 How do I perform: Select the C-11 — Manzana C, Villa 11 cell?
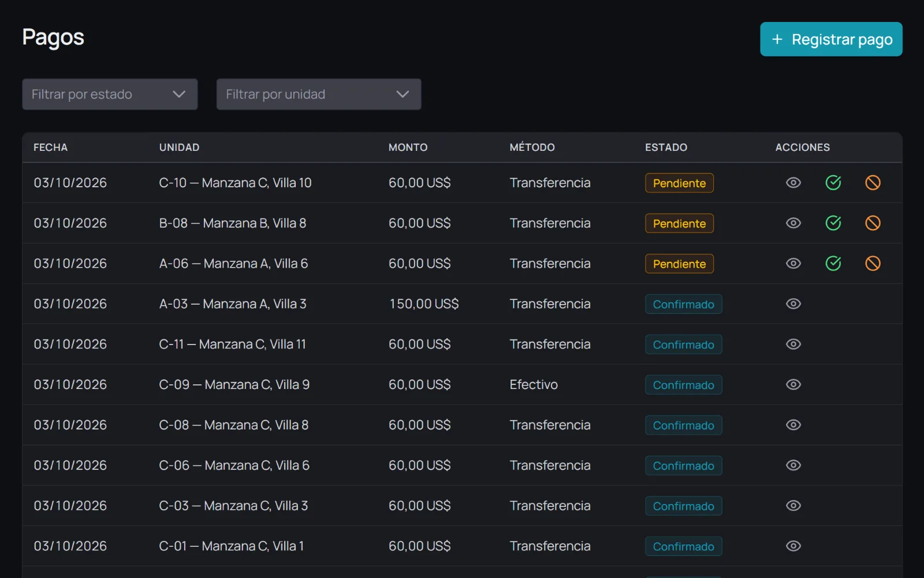click(x=233, y=344)
